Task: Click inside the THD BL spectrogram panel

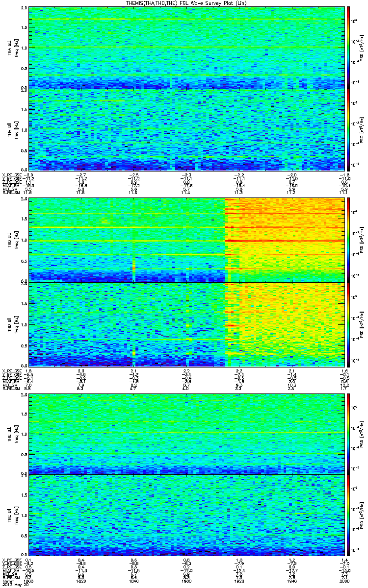Action: [186, 239]
